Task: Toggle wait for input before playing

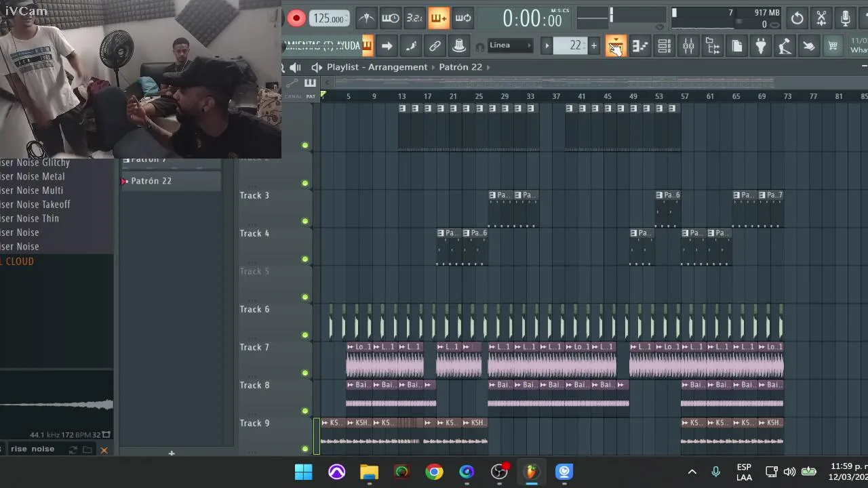Action: (x=391, y=18)
